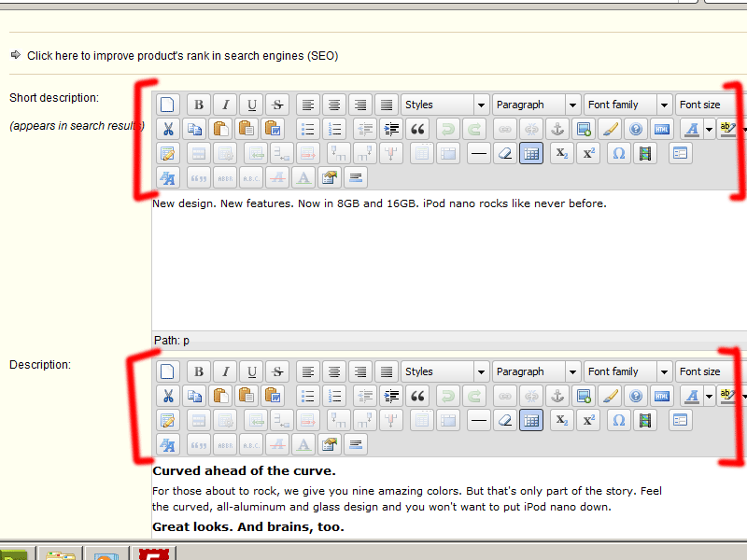Click Insert table icon in Short description toolbar
This screenshot has height=560, width=747.
point(167,153)
